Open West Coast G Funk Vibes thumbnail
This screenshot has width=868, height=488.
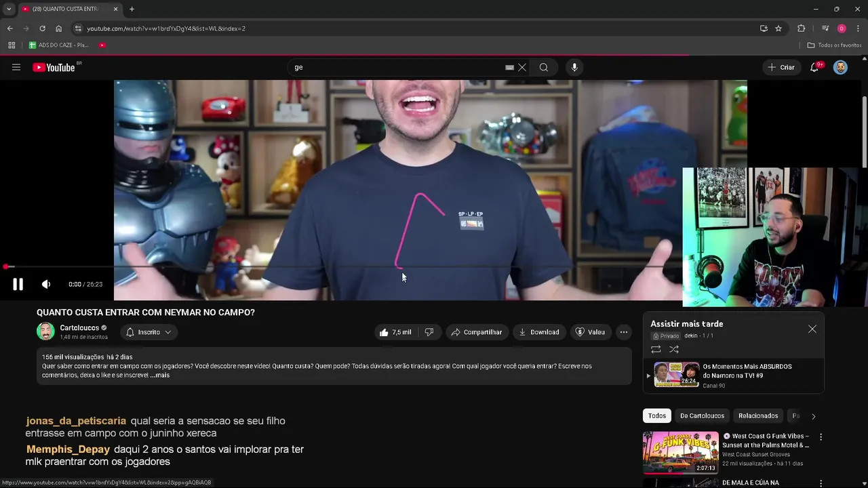coord(680,452)
